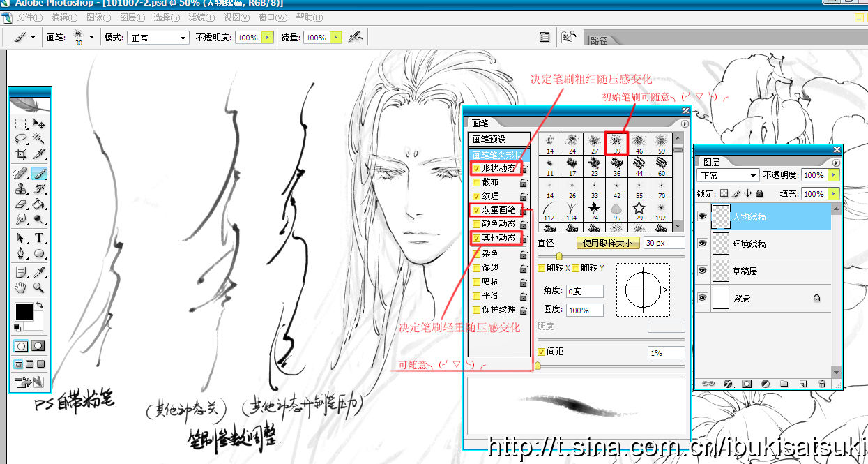Select the Ellipse shape tool
This screenshot has height=464, width=868.
point(39,253)
